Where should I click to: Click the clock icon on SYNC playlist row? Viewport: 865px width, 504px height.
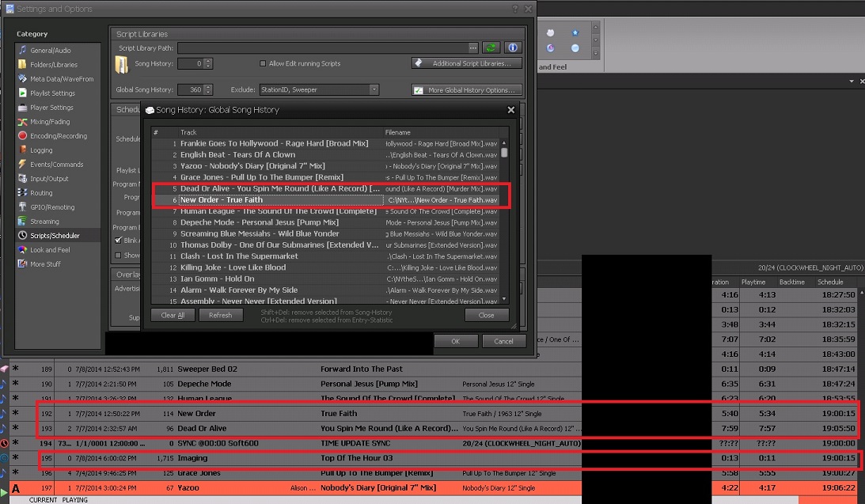coord(4,443)
